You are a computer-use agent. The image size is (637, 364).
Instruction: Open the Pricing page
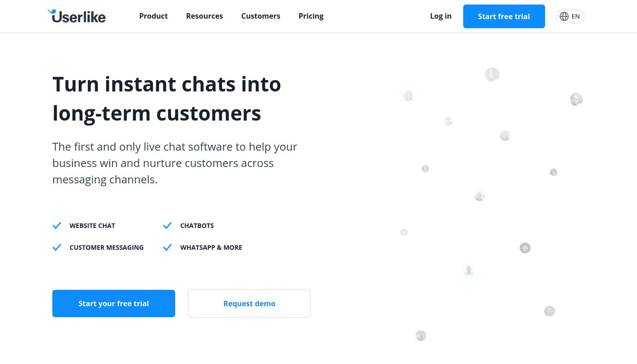pyautogui.click(x=311, y=16)
